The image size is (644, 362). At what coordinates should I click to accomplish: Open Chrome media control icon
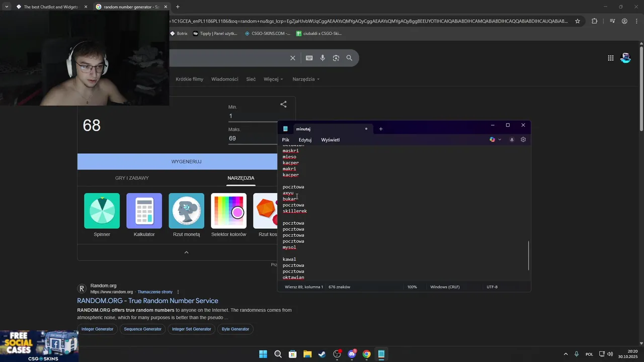pyautogui.click(x=612, y=21)
